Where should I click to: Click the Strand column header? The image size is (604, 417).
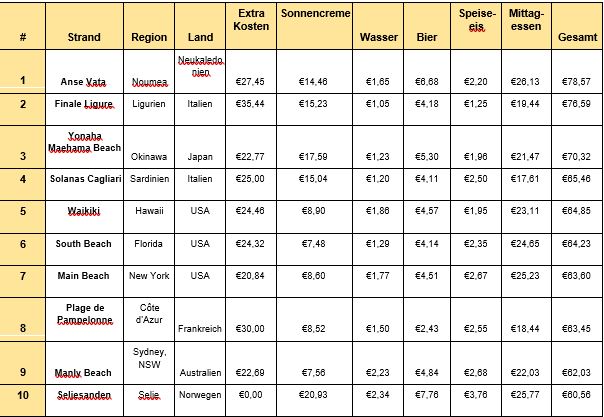point(84,26)
